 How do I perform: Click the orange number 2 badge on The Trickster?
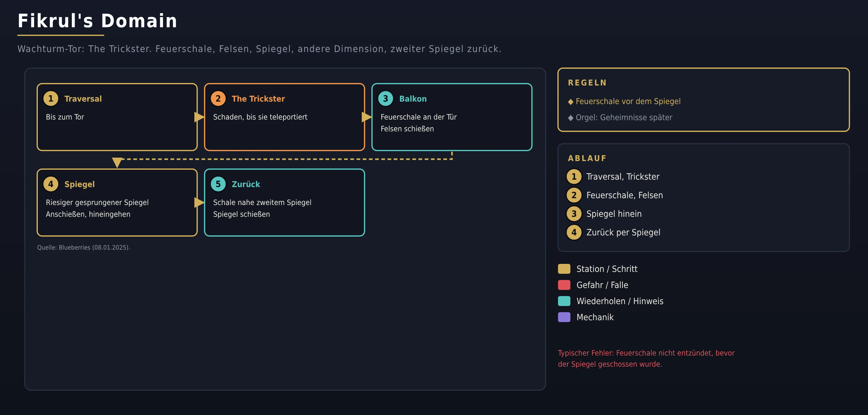tap(218, 98)
